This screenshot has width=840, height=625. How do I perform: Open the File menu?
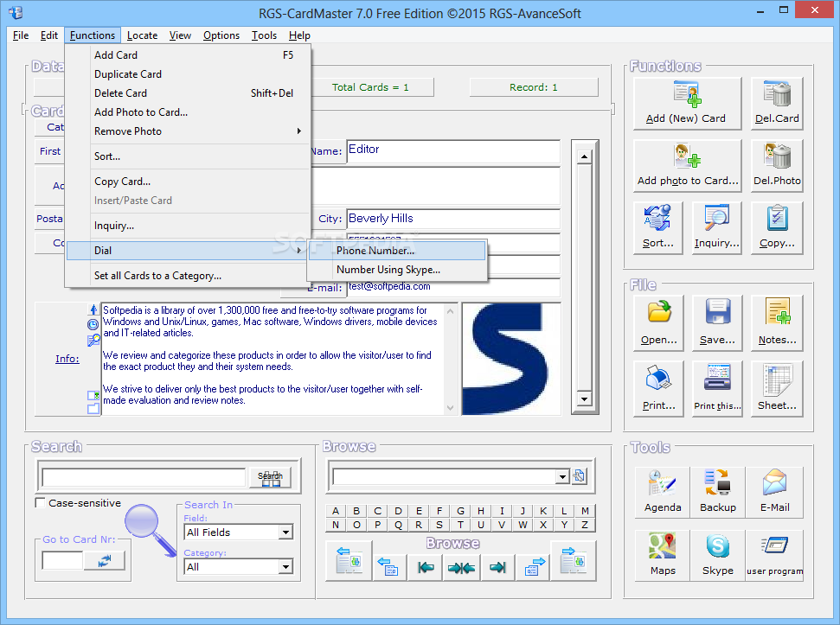click(x=21, y=35)
